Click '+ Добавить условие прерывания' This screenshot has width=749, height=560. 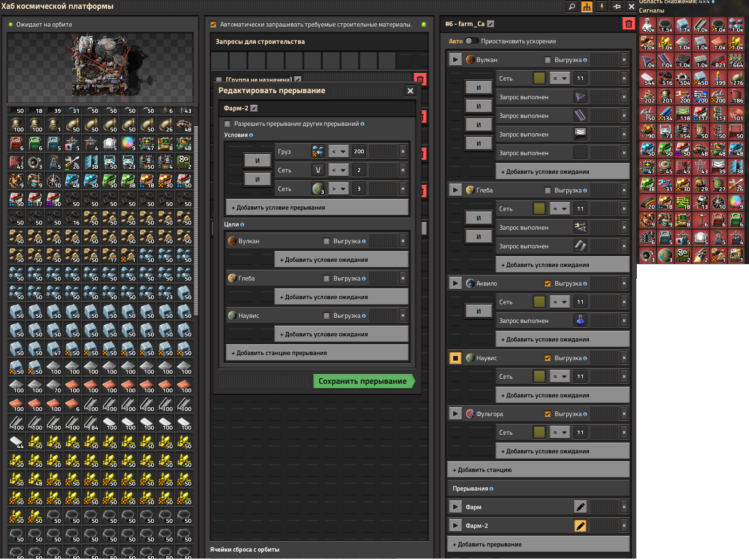click(317, 207)
